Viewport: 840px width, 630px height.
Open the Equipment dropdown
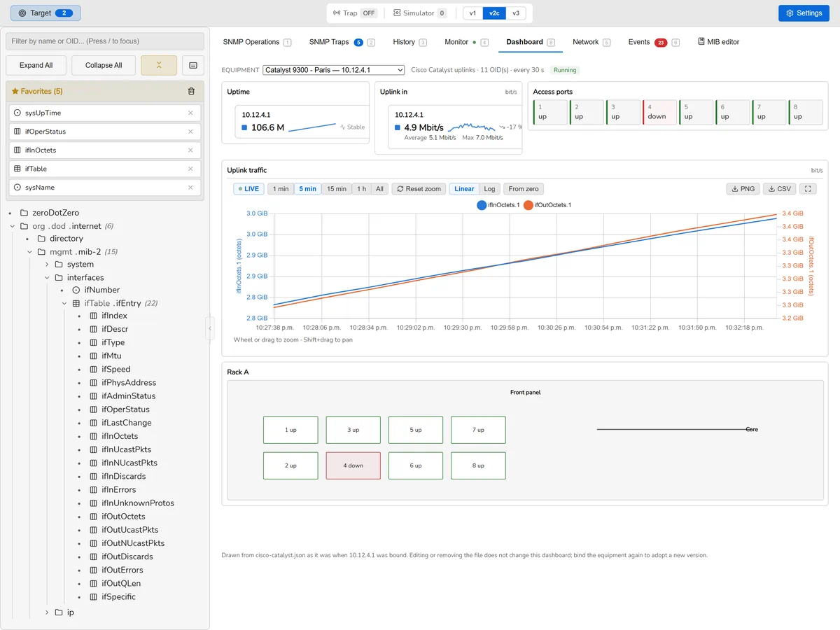pyautogui.click(x=334, y=70)
